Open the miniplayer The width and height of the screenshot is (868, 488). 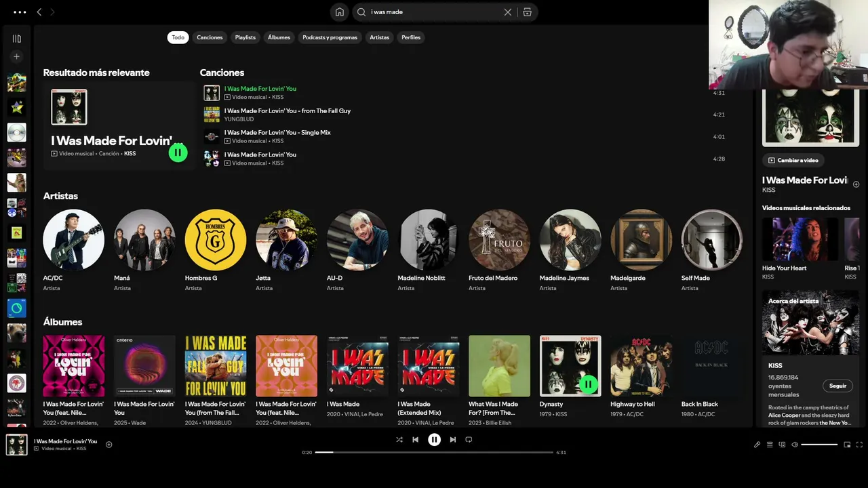[847, 445]
